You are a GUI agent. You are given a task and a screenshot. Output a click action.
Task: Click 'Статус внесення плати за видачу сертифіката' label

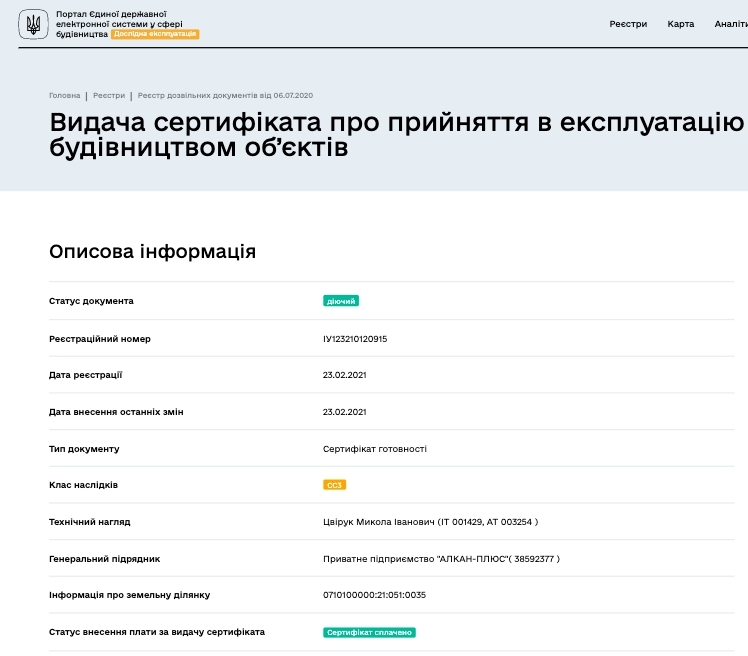point(156,632)
